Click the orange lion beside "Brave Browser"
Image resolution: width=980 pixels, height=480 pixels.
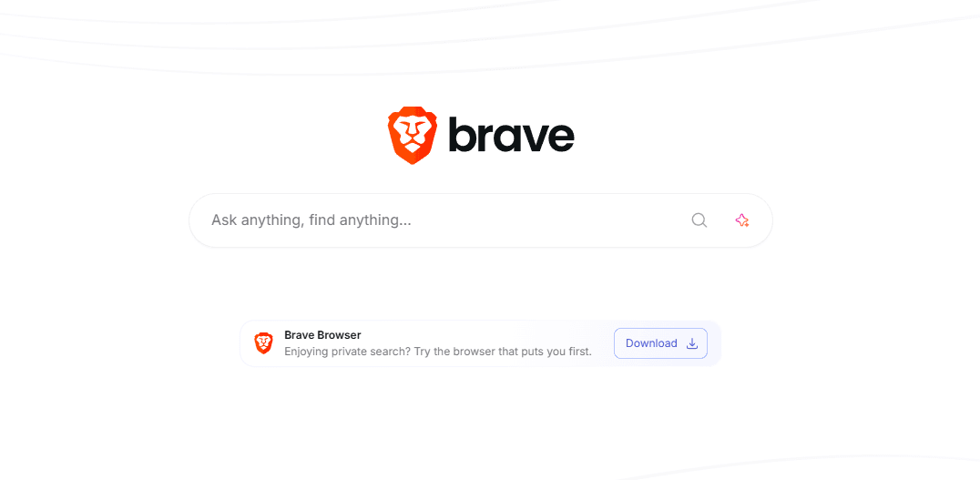click(x=263, y=343)
